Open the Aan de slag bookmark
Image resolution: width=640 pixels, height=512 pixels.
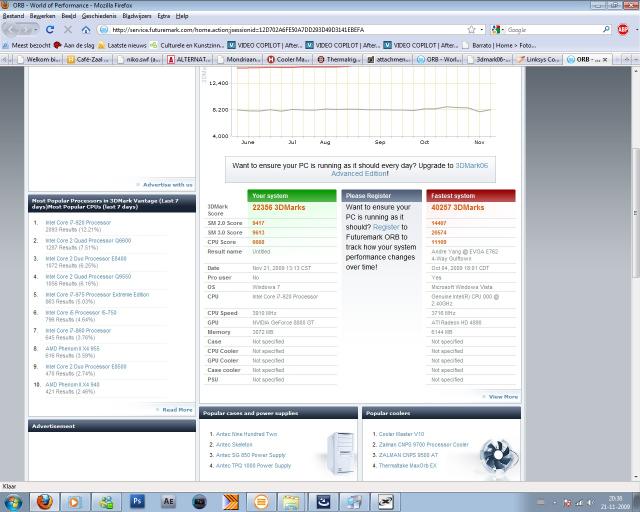coord(74,45)
